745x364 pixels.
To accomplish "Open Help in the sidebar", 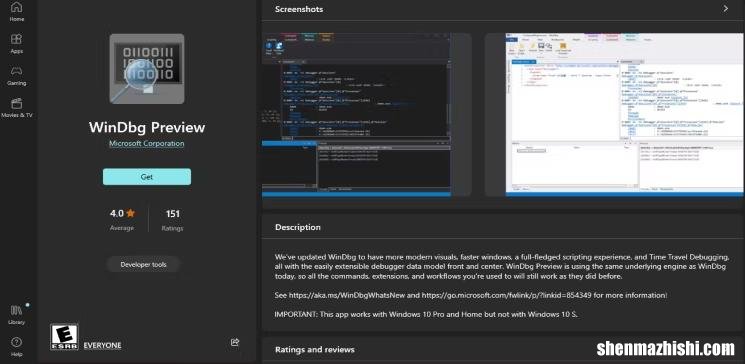I will (x=17, y=347).
